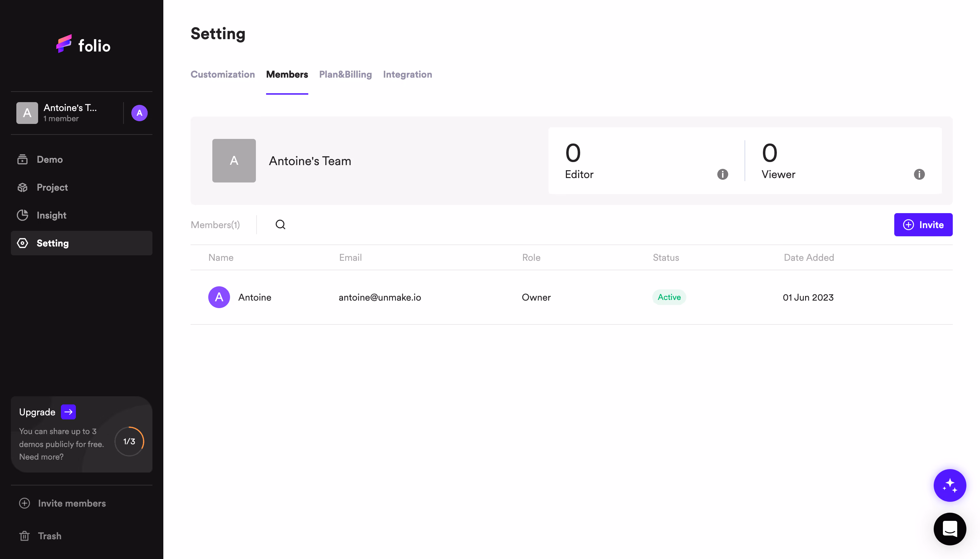Click the folio logo

tap(83, 45)
